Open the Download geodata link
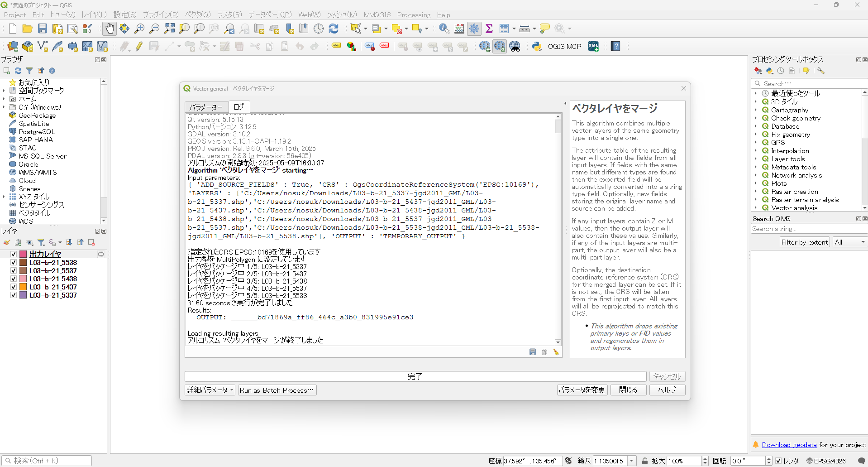The image size is (868, 467). pyautogui.click(x=789, y=445)
